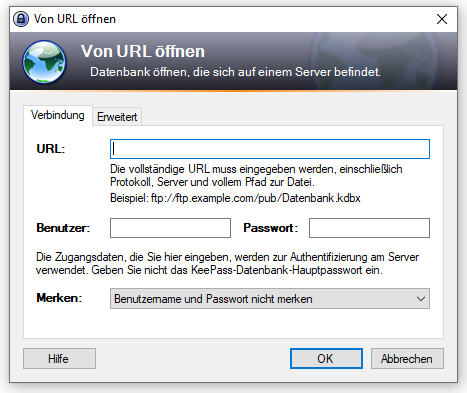Viewport: 467px width, 393px height.
Task: Open the Merken combo box
Action: click(x=270, y=299)
